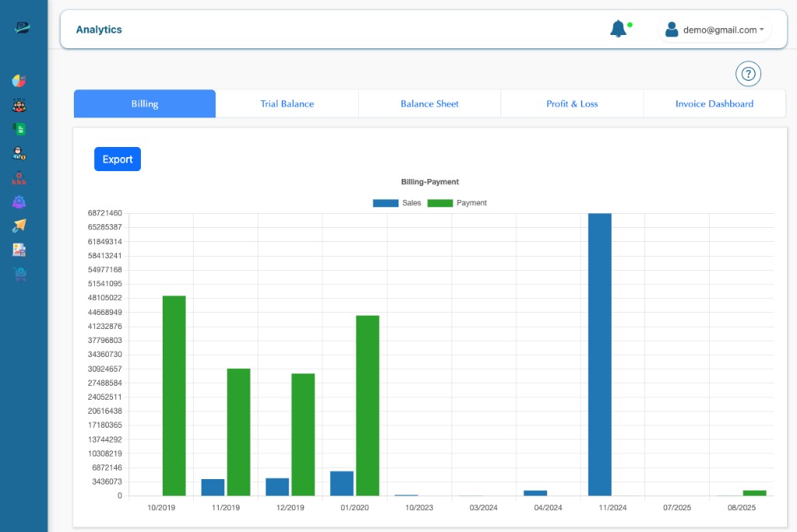
Task: Switch to the Invoice Dashboard tab
Action: (x=714, y=103)
